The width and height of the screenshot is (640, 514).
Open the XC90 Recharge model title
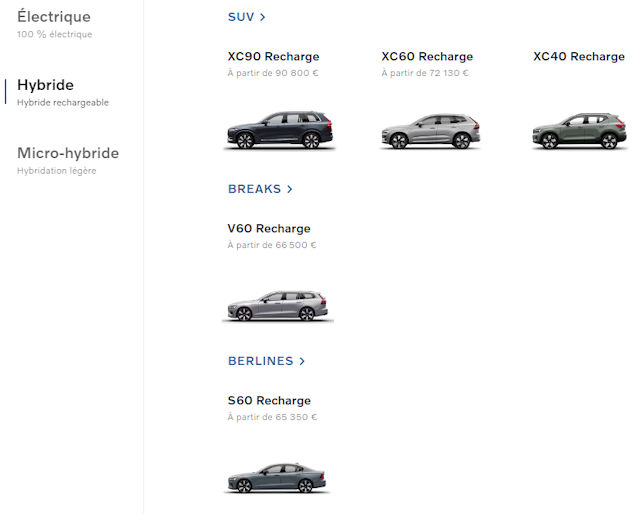(273, 57)
